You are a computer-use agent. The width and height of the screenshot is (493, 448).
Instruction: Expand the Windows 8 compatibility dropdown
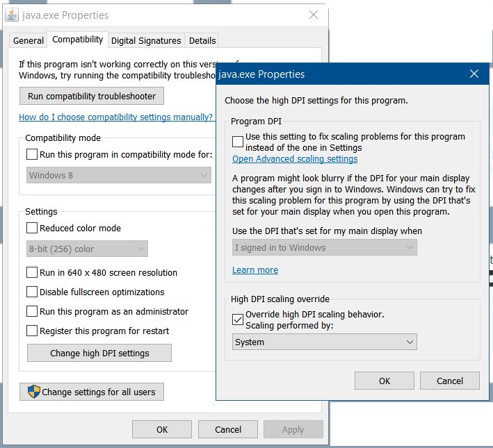pos(118,175)
